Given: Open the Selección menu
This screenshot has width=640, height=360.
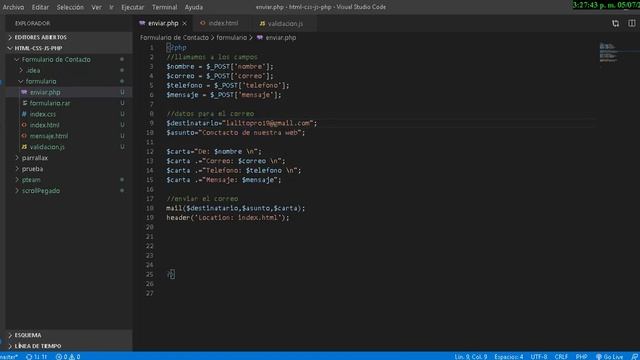Looking at the screenshot, I should (x=70, y=7).
